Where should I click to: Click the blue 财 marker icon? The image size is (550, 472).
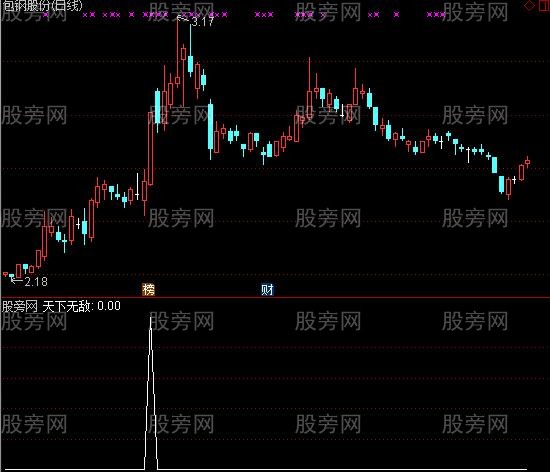(267, 290)
